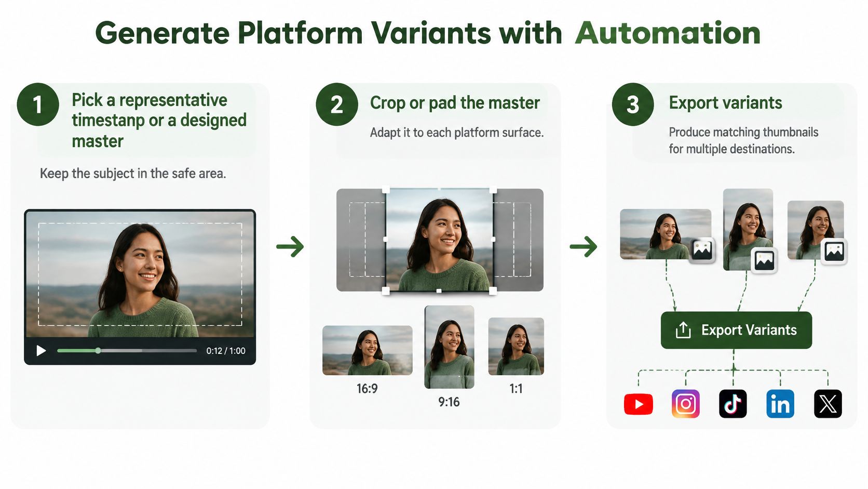868x489 pixels.
Task: Click the portrait export variant thumbnail
Action: pos(748,229)
